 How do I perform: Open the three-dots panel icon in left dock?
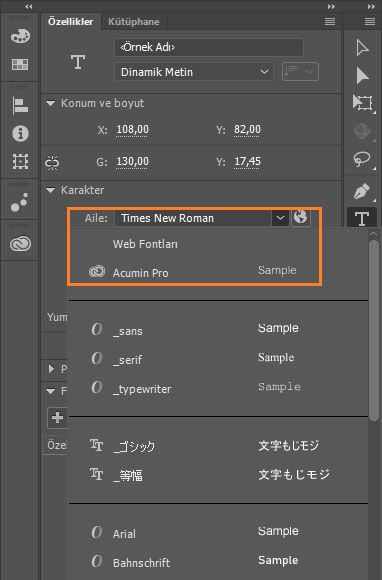tap(20, 202)
